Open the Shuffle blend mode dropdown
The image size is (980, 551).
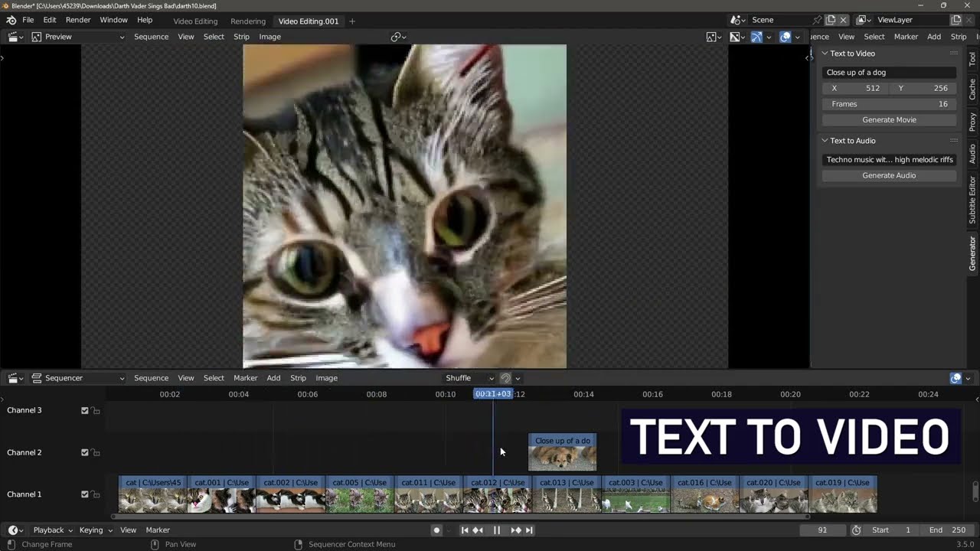click(469, 377)
